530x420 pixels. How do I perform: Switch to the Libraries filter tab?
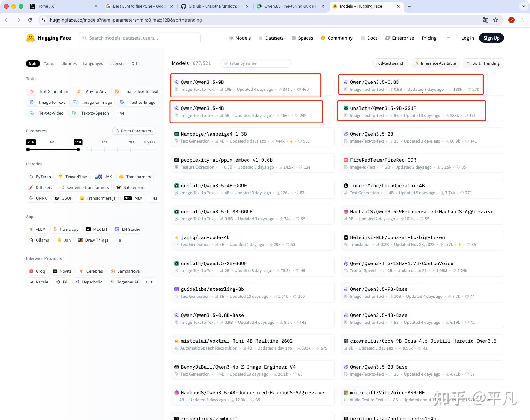click(69, 63)
